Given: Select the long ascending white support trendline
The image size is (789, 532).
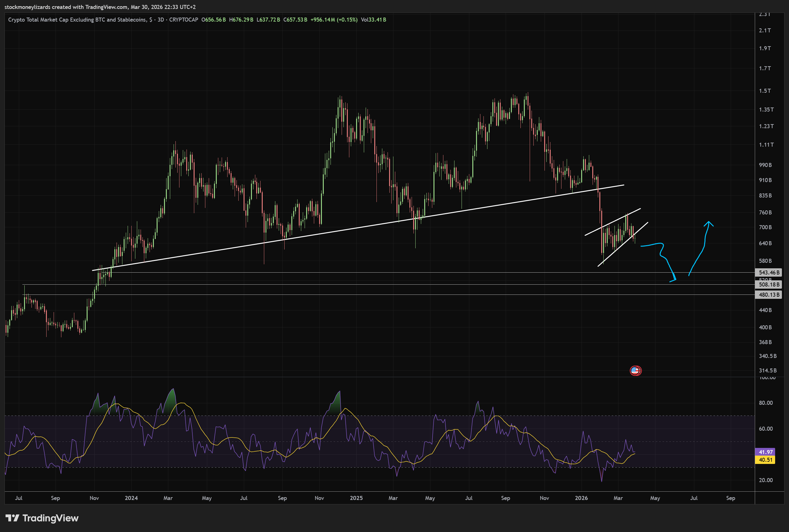Looking at the screenshot, I should coord(339,230).
